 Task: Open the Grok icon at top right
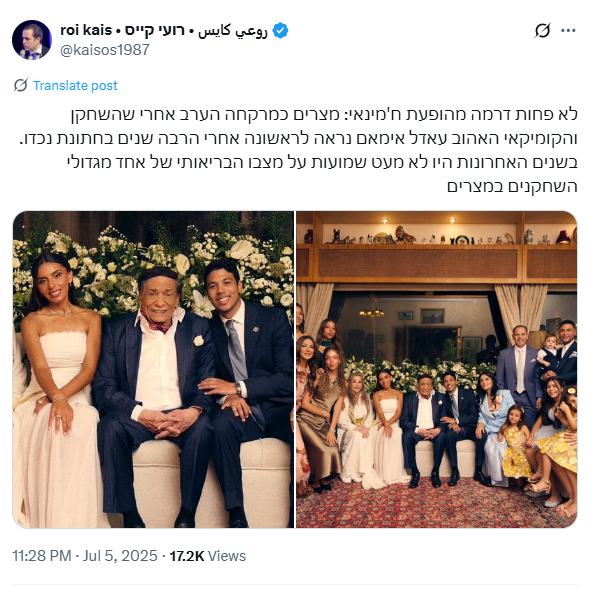pos(542,30)
